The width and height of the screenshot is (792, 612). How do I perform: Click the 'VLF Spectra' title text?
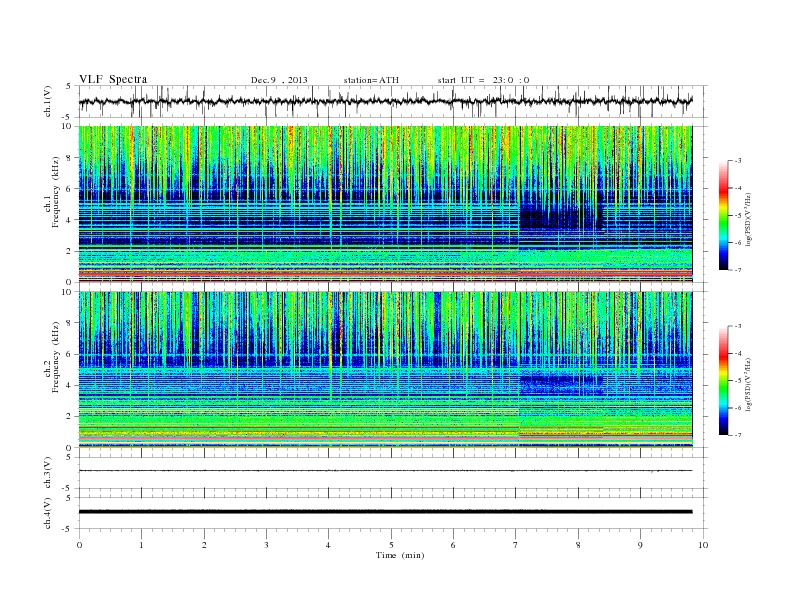click(113, 79)
